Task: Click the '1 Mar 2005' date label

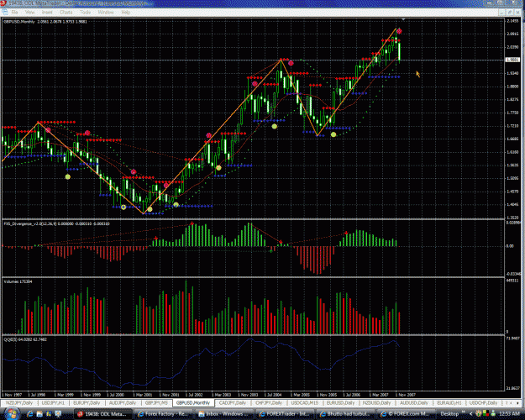Action: (x=299, y=395)
